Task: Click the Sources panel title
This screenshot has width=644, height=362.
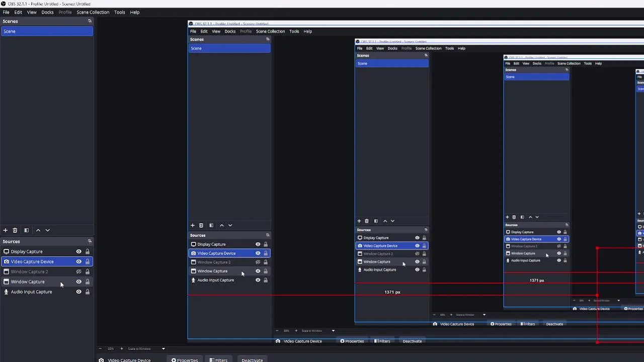Action: click(11, 241)
